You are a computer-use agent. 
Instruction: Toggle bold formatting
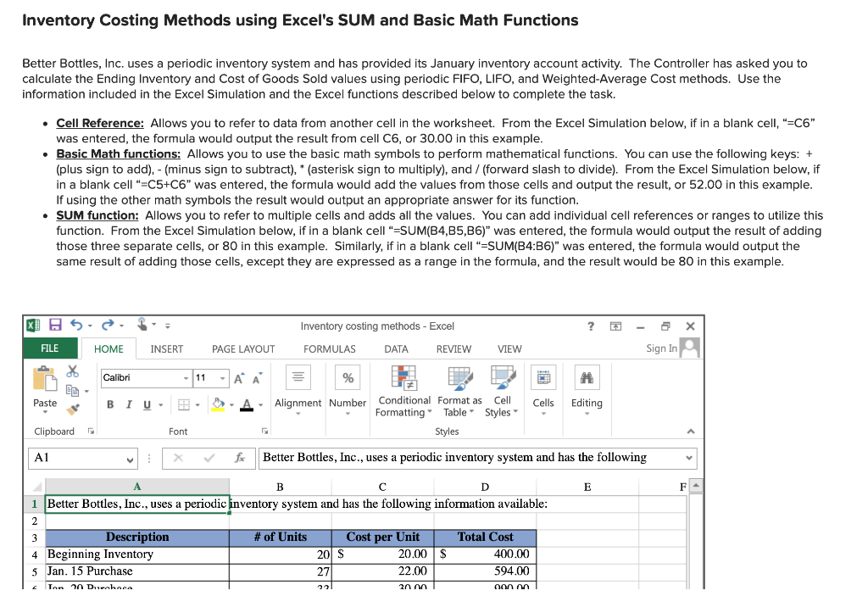click(x=110, y=404)
